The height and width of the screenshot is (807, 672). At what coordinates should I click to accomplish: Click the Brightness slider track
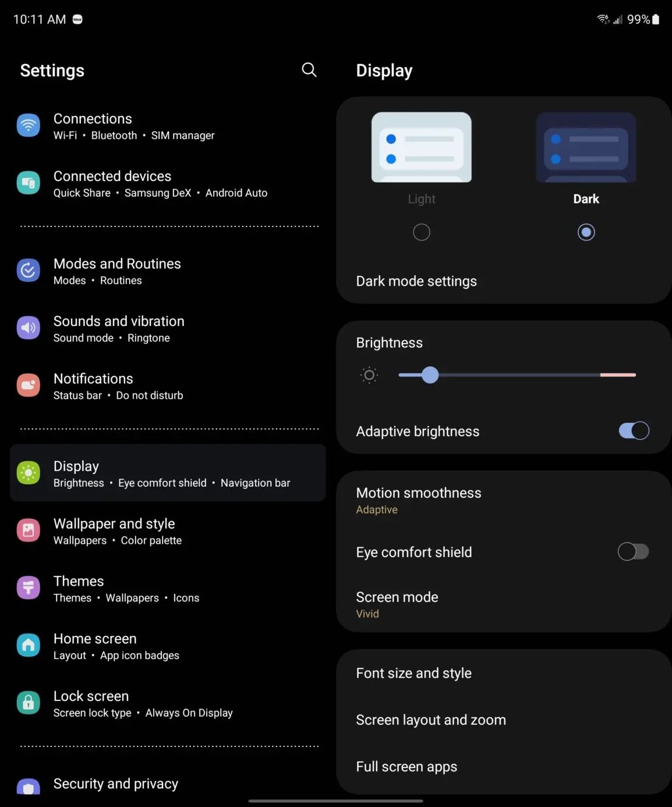(517, 375)
